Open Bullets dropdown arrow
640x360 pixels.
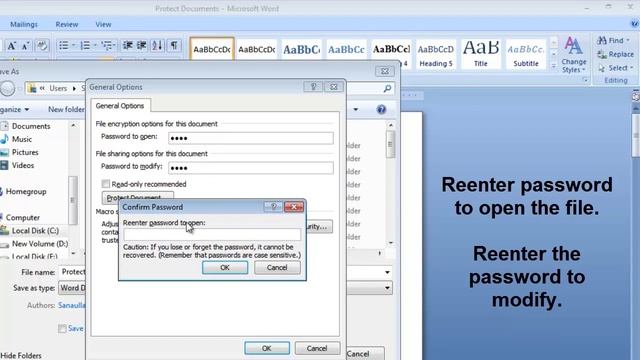coord(74,45)
